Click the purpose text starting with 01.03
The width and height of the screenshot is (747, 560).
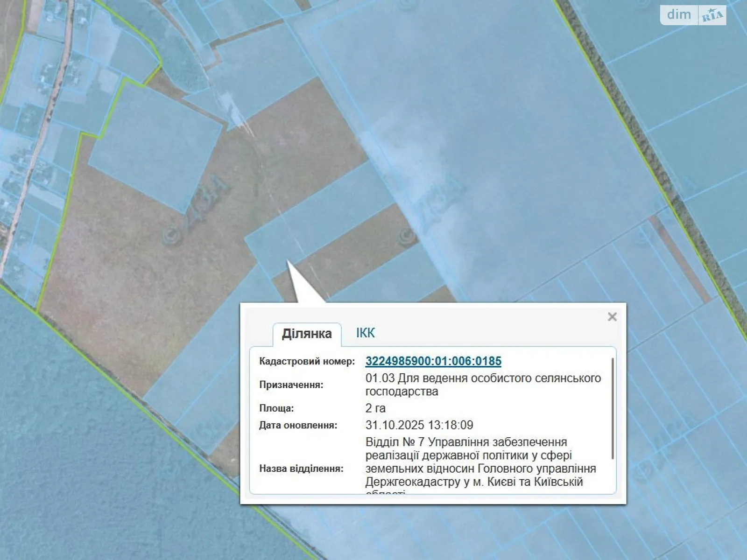[483, 385]
